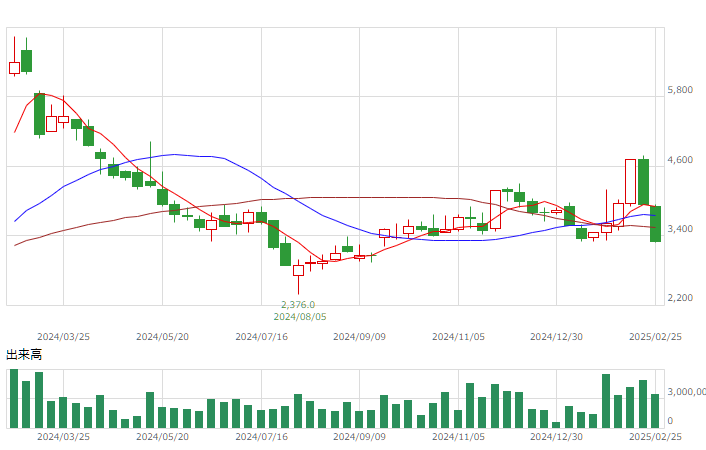Image resolution: width=706 pixels, height=450 pixels.
Task: Click the lowest red candlestick above 2,376.0
Action: pyautogui.click(x=299, y=270)
